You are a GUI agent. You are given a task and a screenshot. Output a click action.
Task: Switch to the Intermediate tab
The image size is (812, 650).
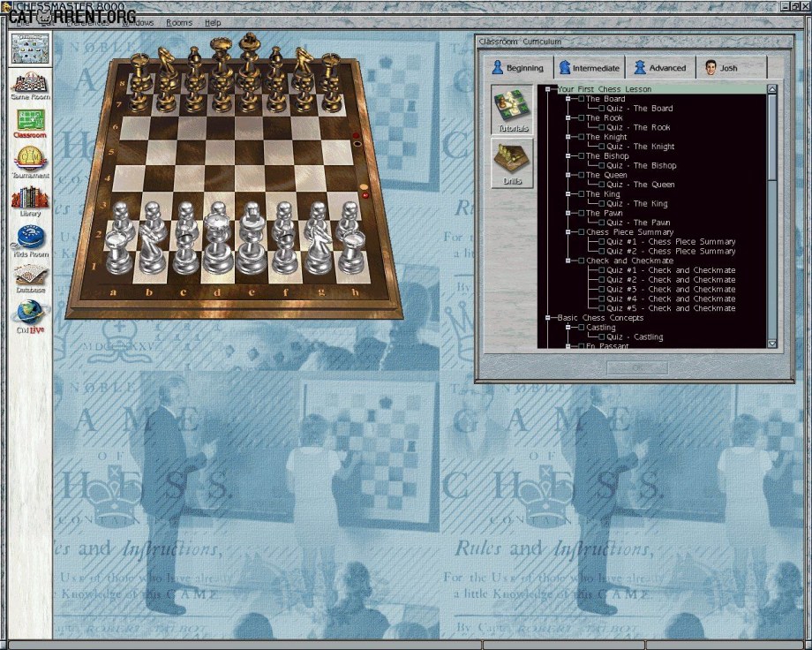590,67
